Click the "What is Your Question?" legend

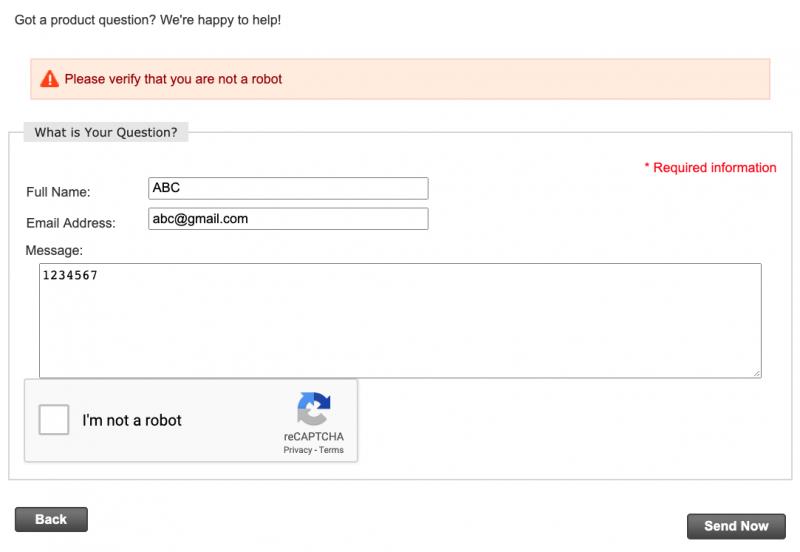tap(106, 132)
